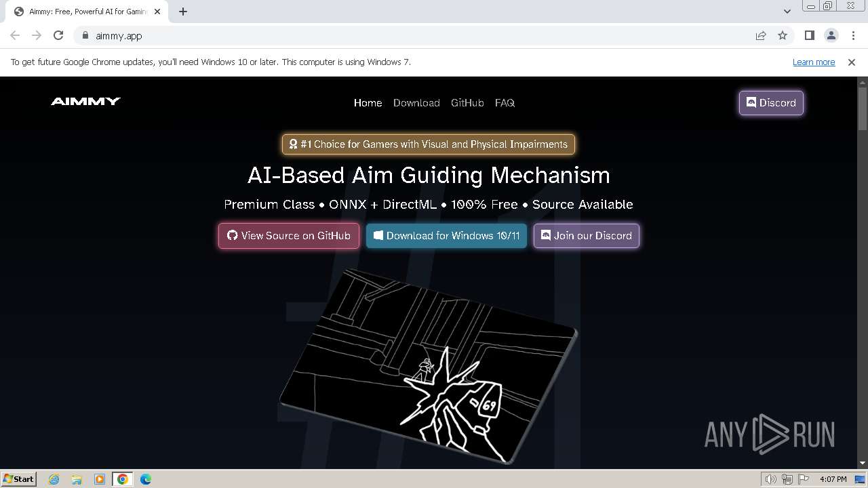Click the page vertical scrollbar thumb
The image size is (868, 488).
pyautogui.click(x=863, y=108)
